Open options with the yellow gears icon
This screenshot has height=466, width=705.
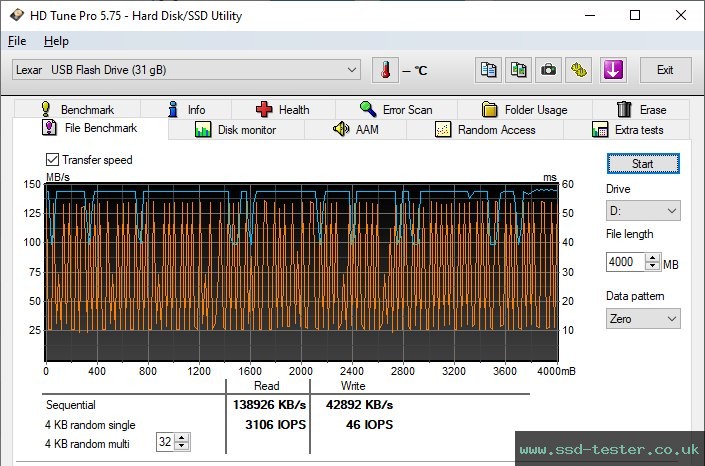coord(579,70)
